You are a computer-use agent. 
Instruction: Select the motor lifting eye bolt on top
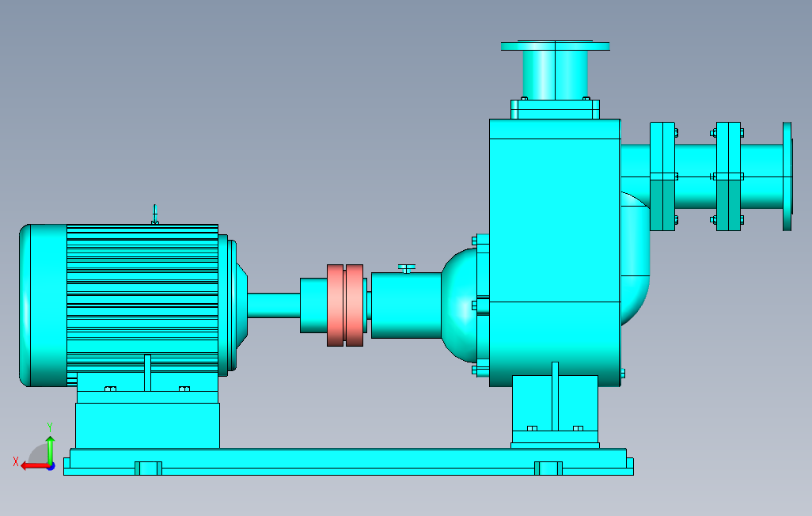155,214
